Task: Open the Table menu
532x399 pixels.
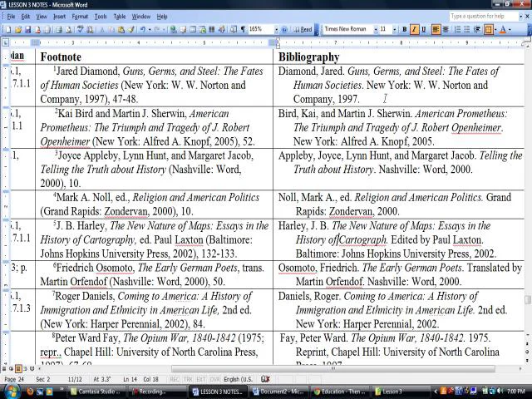Action: 120,17
